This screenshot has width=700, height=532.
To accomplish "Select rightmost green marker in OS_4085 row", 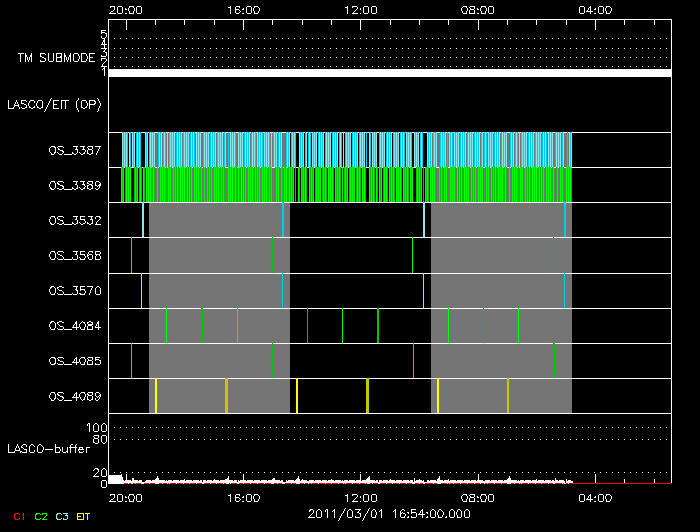I will point(554,360).
